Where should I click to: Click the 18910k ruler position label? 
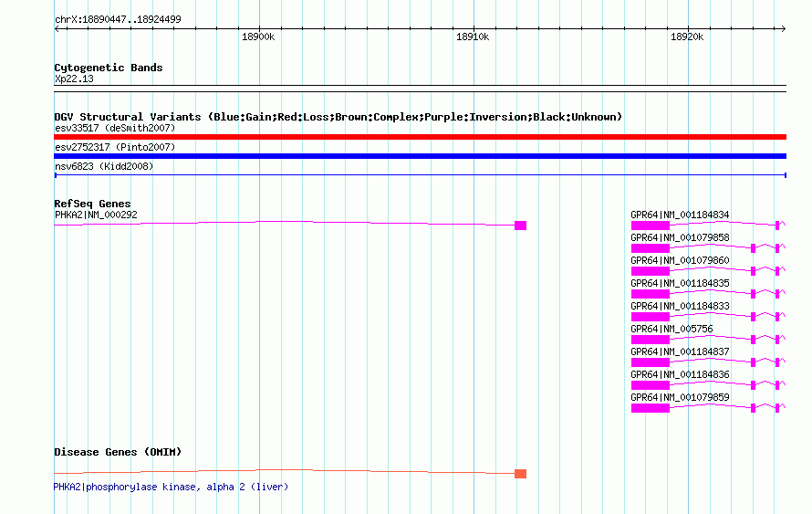point(473,37)
